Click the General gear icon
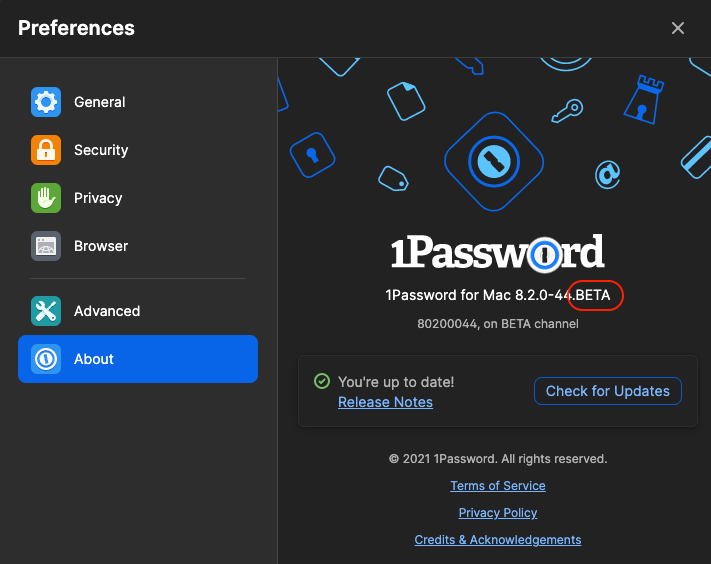 [46, 102]
